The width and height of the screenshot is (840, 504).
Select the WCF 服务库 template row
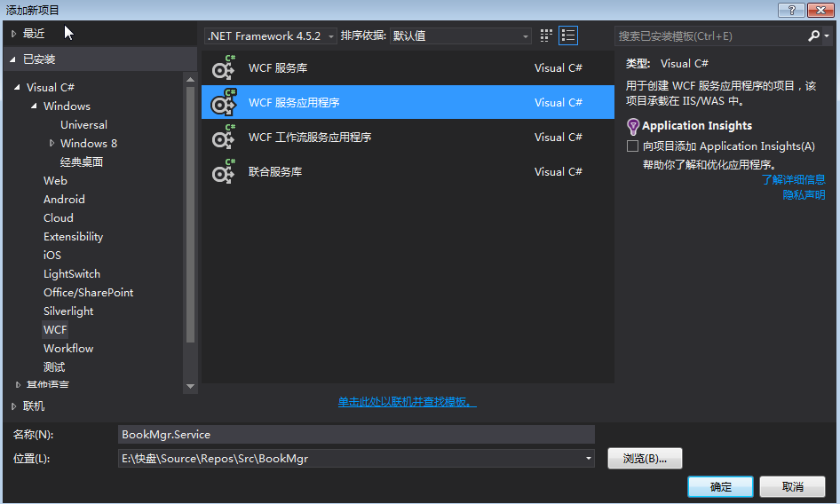pyautogui.click(x=408, y=68)
